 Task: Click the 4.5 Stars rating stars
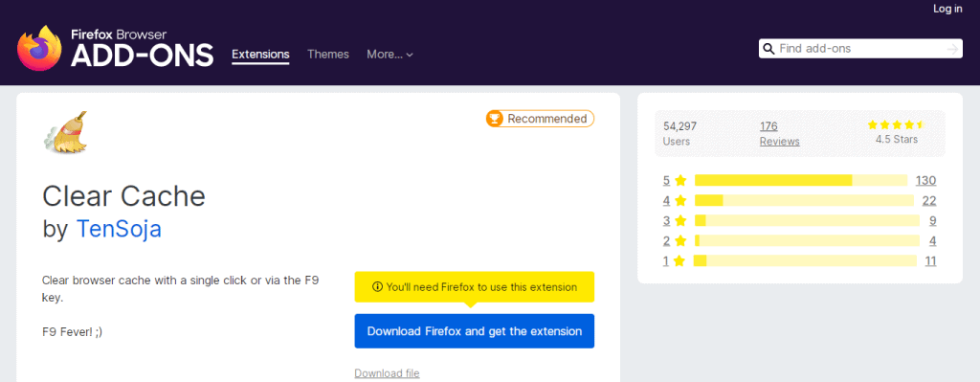(896, 125)
